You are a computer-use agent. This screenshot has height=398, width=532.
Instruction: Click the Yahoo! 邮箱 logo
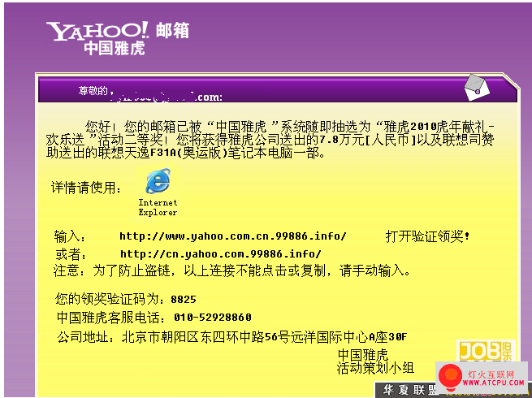pos(118,31)
